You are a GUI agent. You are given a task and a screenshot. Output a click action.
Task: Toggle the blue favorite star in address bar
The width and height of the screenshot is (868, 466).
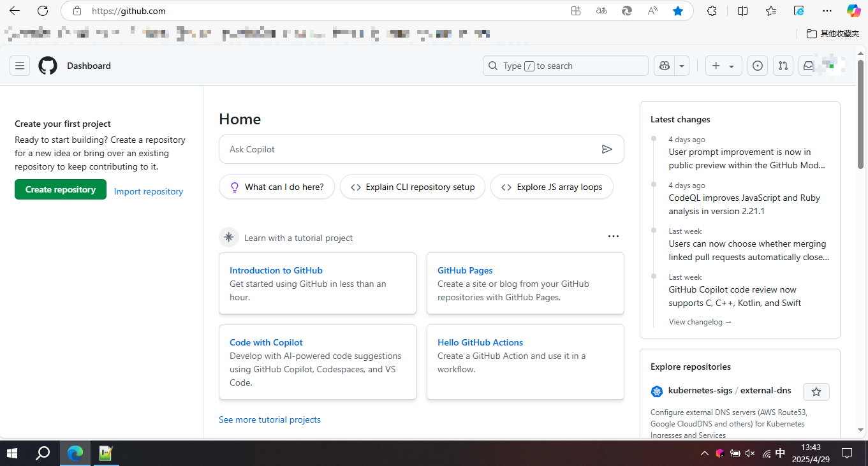point(678,11)
